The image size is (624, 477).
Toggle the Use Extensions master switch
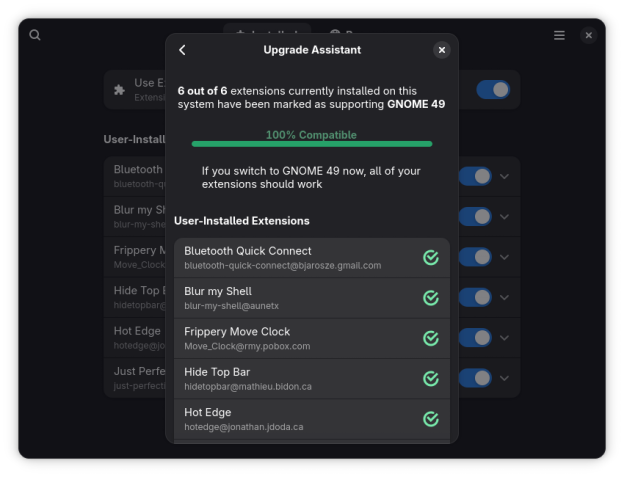492,90
